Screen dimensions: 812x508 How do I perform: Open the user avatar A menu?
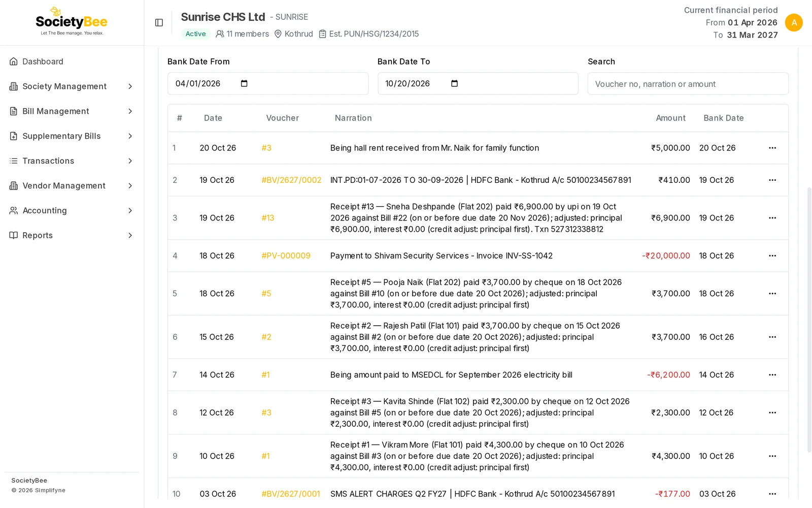point(794,22)
